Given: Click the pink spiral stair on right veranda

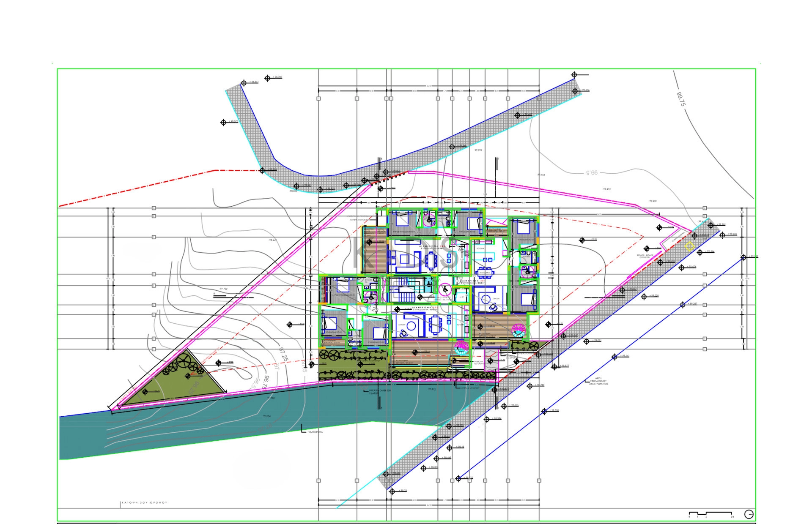Looking at the screenshot, I should pos(518,329).
